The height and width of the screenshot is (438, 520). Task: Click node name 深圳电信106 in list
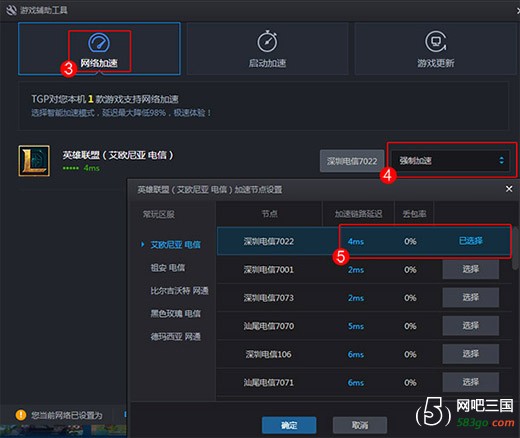point(268,354)
